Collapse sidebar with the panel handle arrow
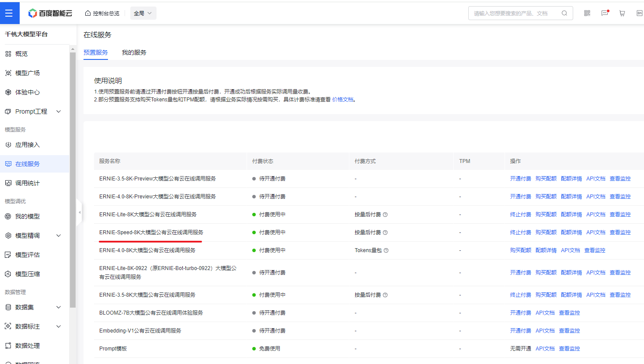Image resolution: width=644 pixels, height=364 pixels. [79, 212]
